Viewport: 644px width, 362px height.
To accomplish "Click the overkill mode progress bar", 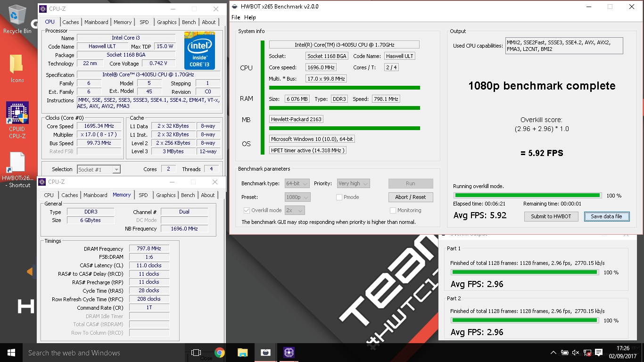I will tap(527, 195).
